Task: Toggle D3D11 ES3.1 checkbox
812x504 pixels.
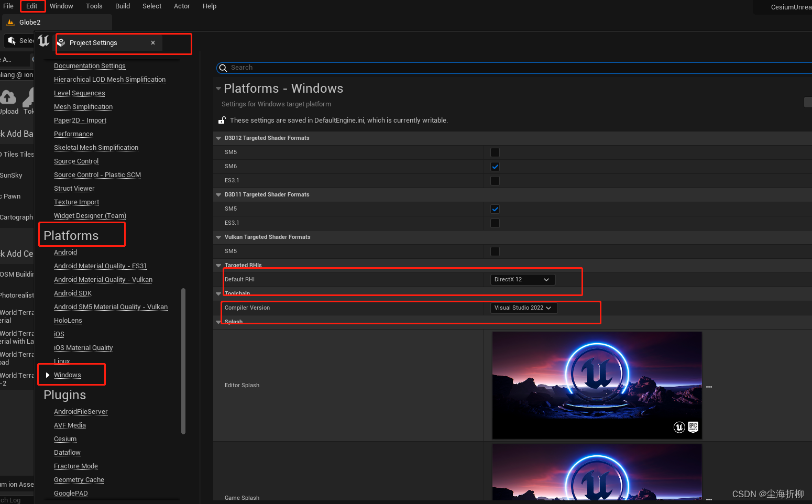Action: pyautogui.click(x=495, y=223)
